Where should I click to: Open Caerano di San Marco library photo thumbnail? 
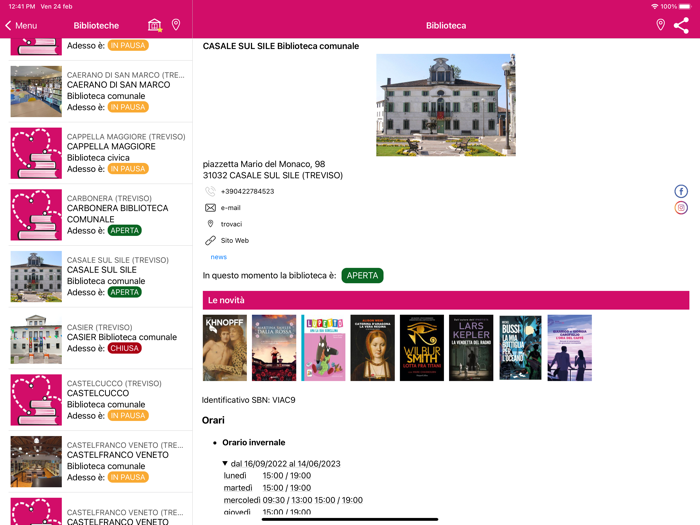(36, 92)
